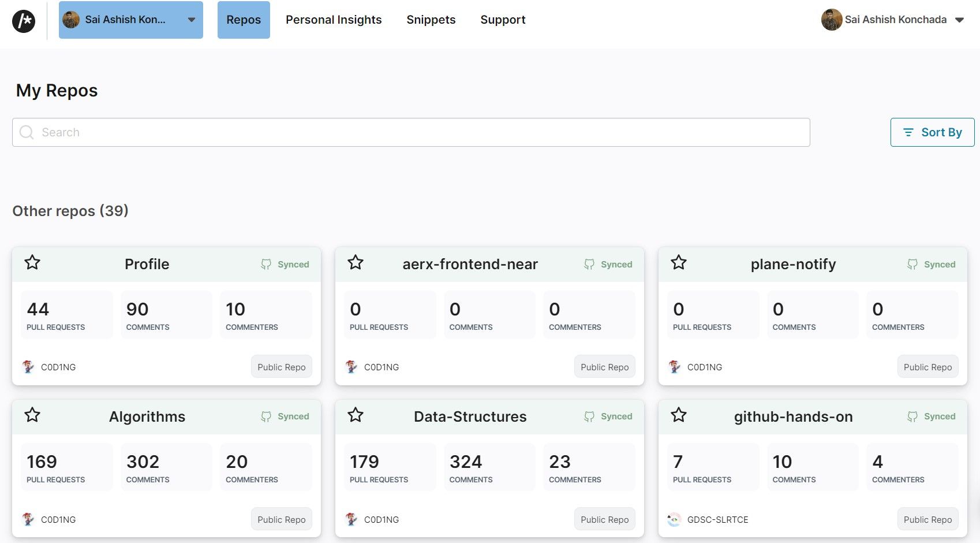Image resolution: width=980 pixels, height=543 pixels.
Task: Click the GDSC-SLRTCE organization avatar
Action: click(674, 519)
